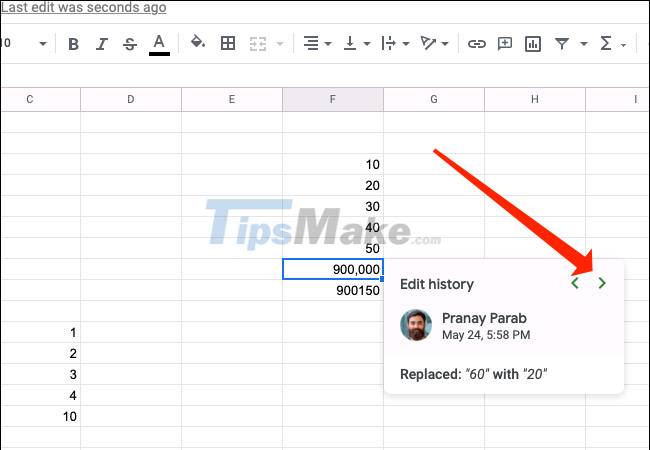Open the borders tool
The width and height of the screenshot is (650, 450).
(x=228, y=43)
